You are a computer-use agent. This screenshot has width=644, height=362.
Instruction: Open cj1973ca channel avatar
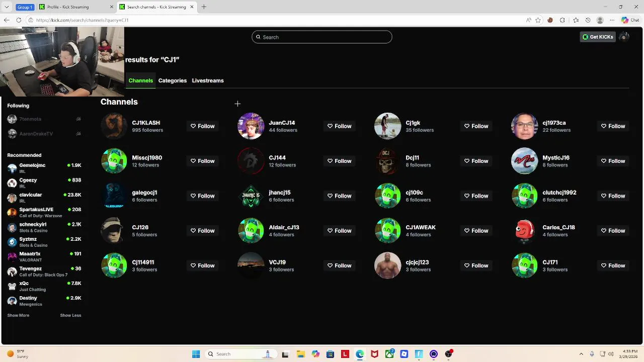(525, 126)
